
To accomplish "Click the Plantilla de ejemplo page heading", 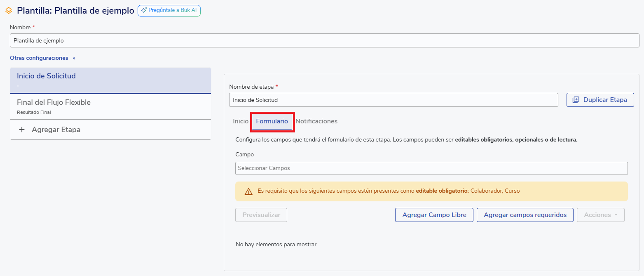I will pyautogui.click(x=75, y=11).
